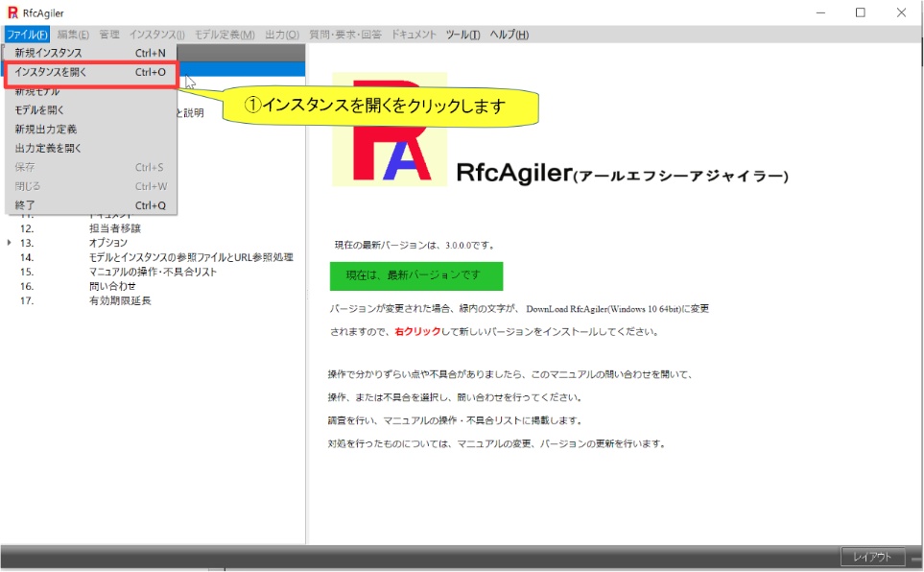Open the 質問・要求・回答 menu
924x572 pixels.
click(345, 35)
